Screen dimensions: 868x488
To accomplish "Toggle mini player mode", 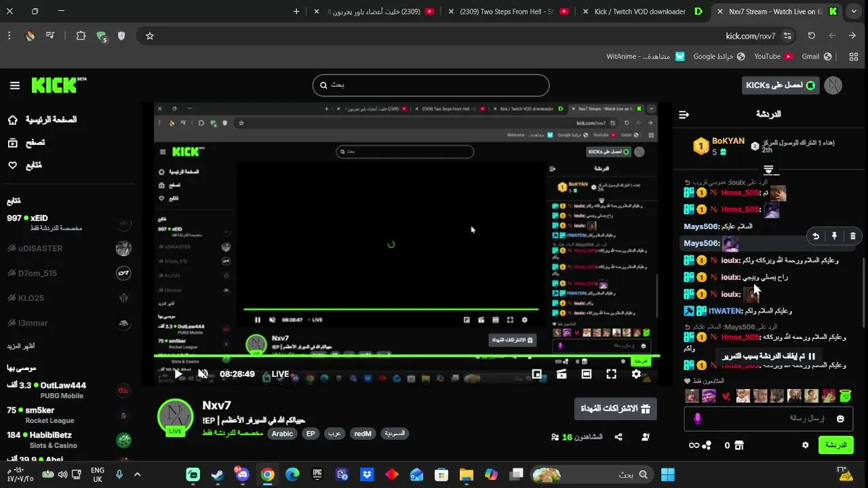I will click(537, 373).
